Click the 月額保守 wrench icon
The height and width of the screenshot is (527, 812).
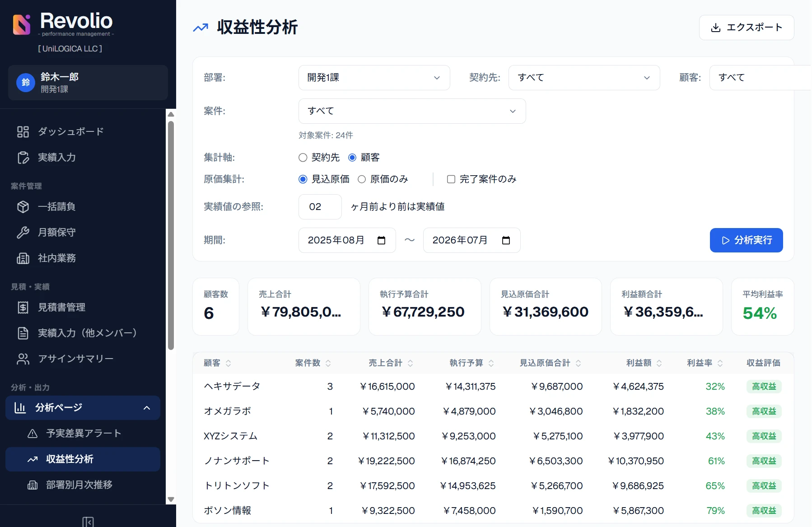(x=23, y=233)
